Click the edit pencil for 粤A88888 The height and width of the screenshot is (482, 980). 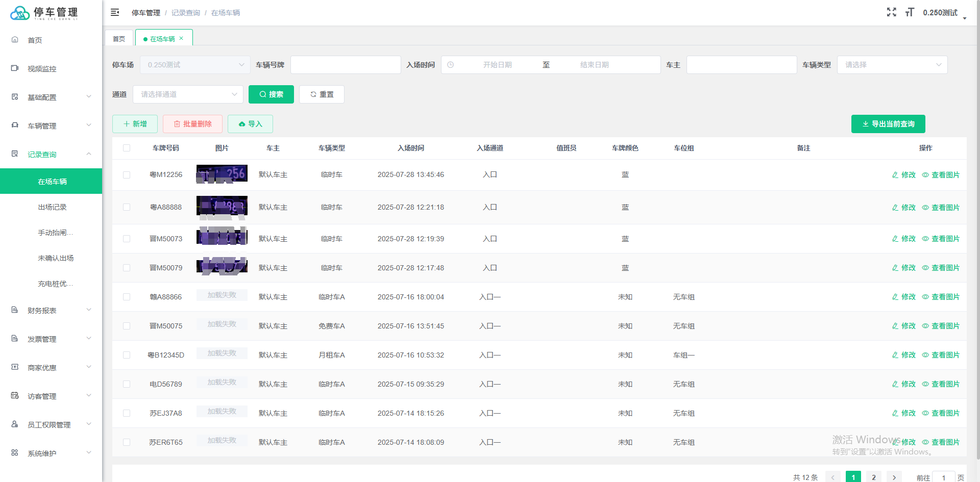click(x=895, y=208)
